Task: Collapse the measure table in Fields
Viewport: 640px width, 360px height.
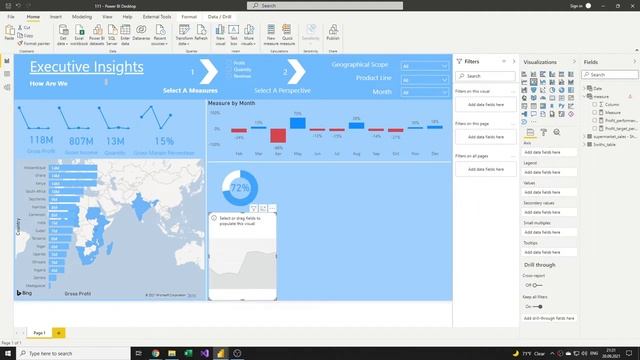Action: (x=584, y=96)
